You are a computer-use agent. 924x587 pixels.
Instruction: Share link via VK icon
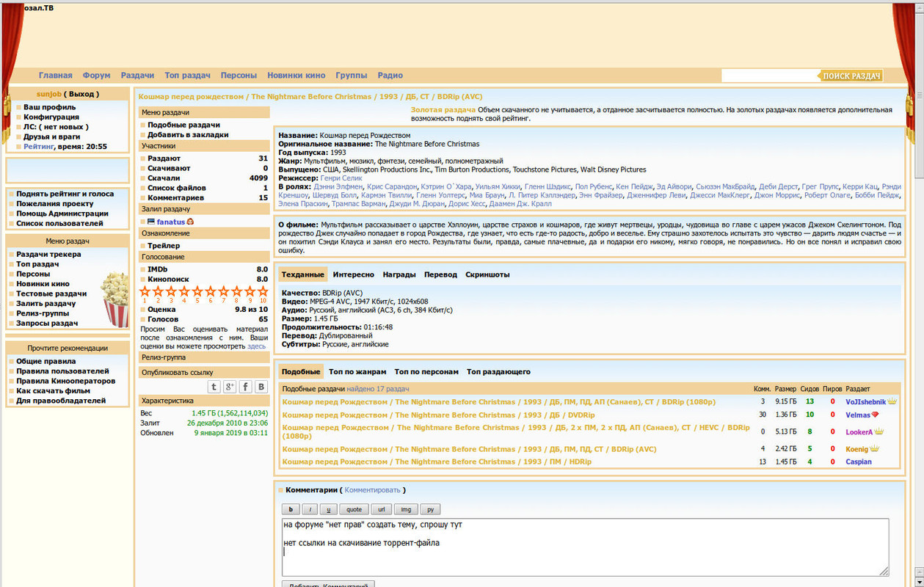pos(261,387)
